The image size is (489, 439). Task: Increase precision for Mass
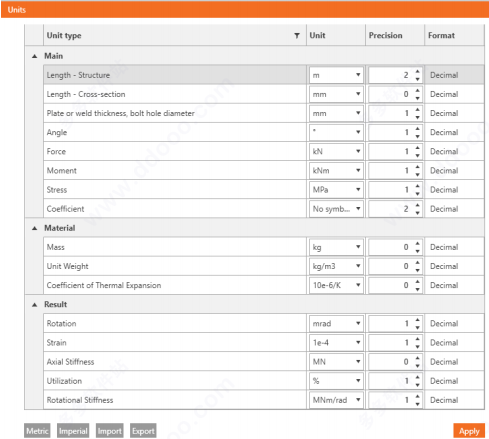(417, 243)
